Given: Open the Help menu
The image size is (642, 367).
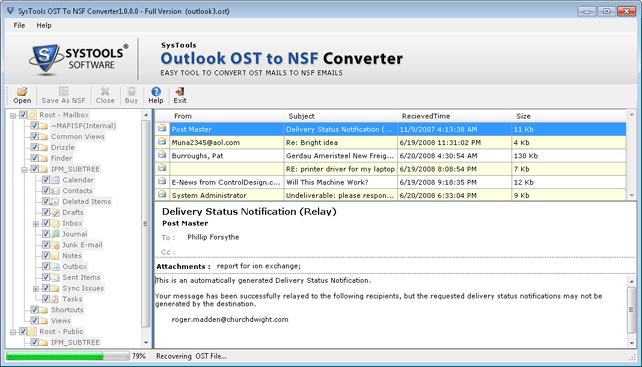Looking at the screenshot, I should (x=44, y=25).
